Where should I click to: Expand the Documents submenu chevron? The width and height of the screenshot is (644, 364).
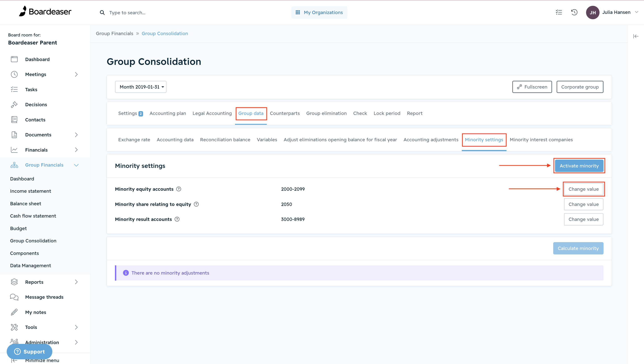[x=76, y=135]
